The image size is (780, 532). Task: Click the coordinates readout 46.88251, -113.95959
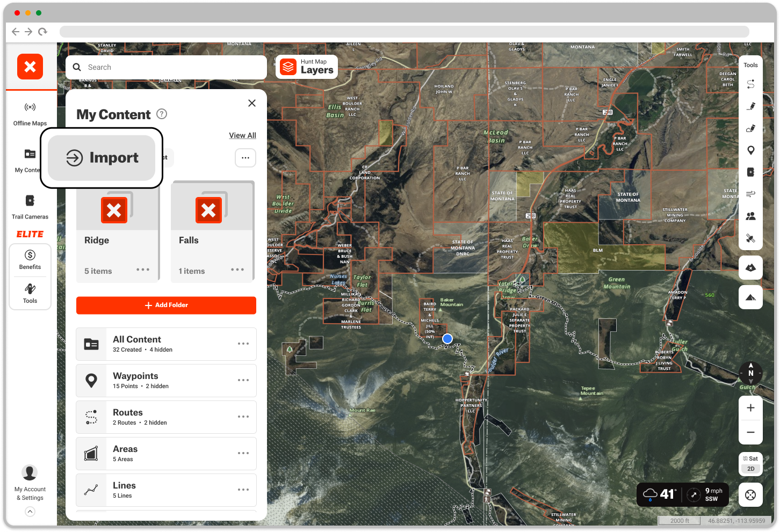click(x=736, y=521)
